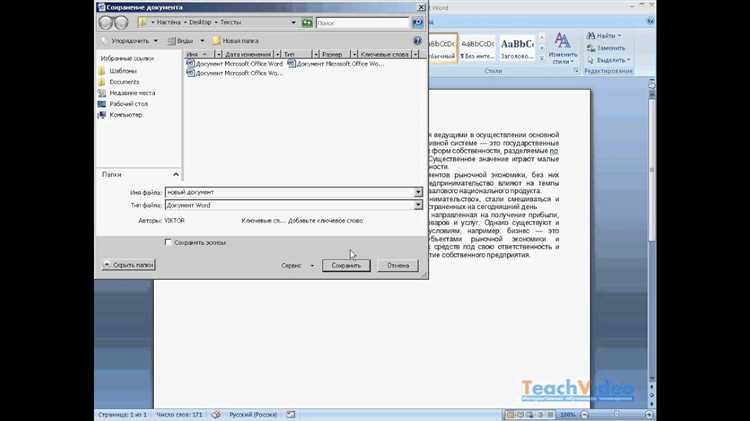Click the macro record icon in Word status bar
750x421 pixels.
[x=291, y=414]
